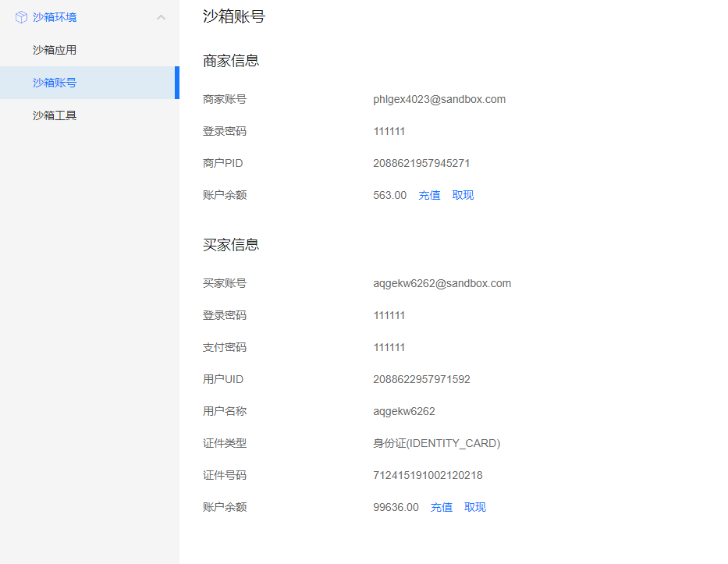Select ID type 身份证(IDENTITY_CARD)

(436, 443)
